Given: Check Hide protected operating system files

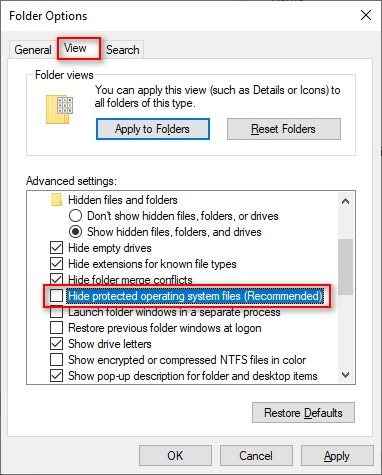Looking at the screenshot, I should (57, 296).
